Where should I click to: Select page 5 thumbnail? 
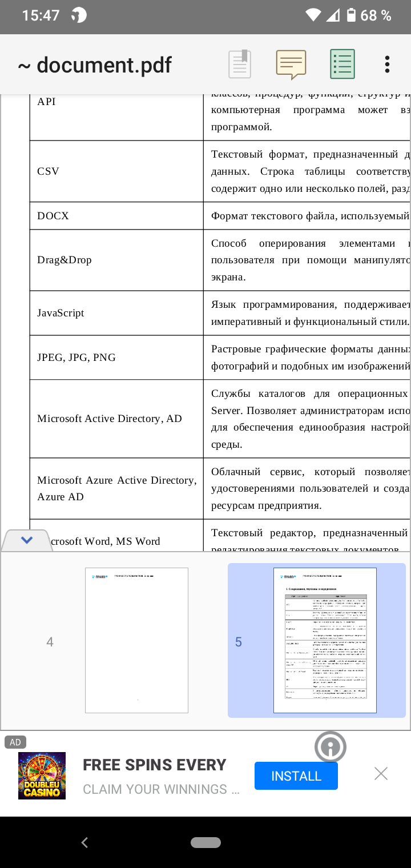click(325, 640)
